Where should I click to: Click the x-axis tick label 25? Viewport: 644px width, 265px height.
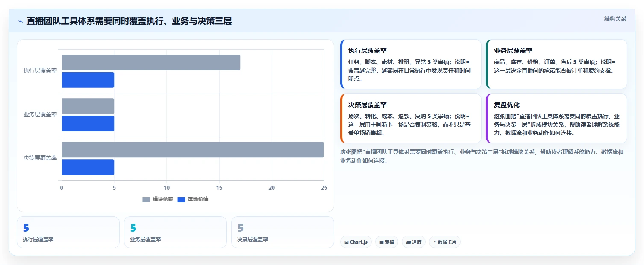pyautogui.click(x=324, y=188)
